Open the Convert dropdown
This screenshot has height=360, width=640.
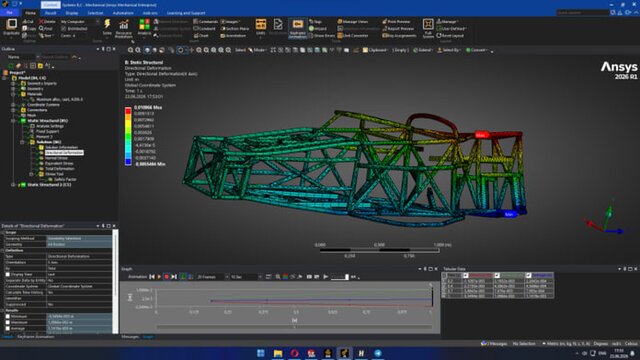tap(477, 50)
